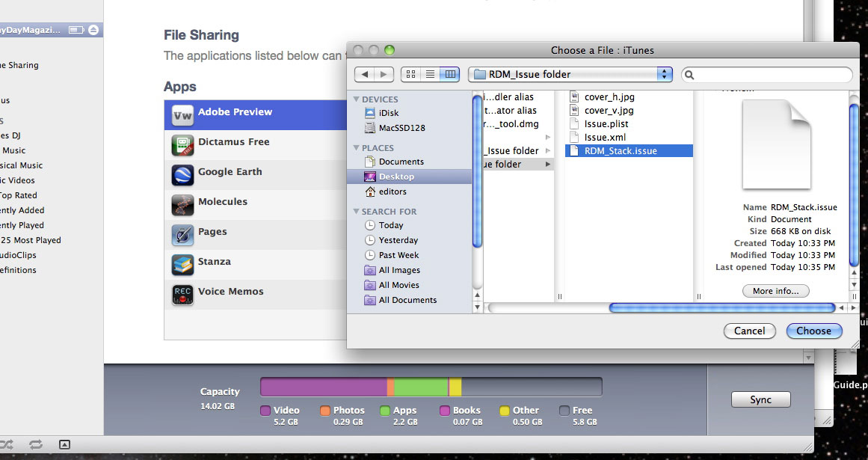
Task: Click the Books capacity legend swatch
Action: click(x=445, y=411)
